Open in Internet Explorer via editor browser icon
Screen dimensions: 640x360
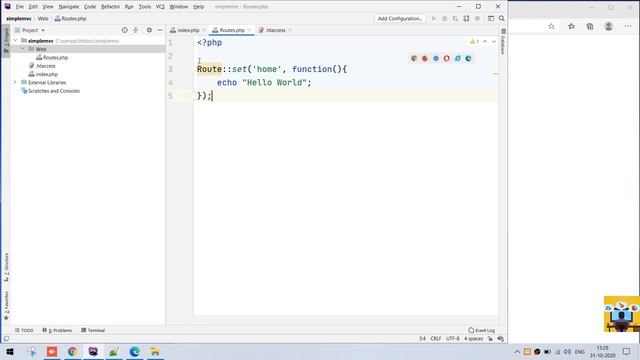[x=458, y=58]
